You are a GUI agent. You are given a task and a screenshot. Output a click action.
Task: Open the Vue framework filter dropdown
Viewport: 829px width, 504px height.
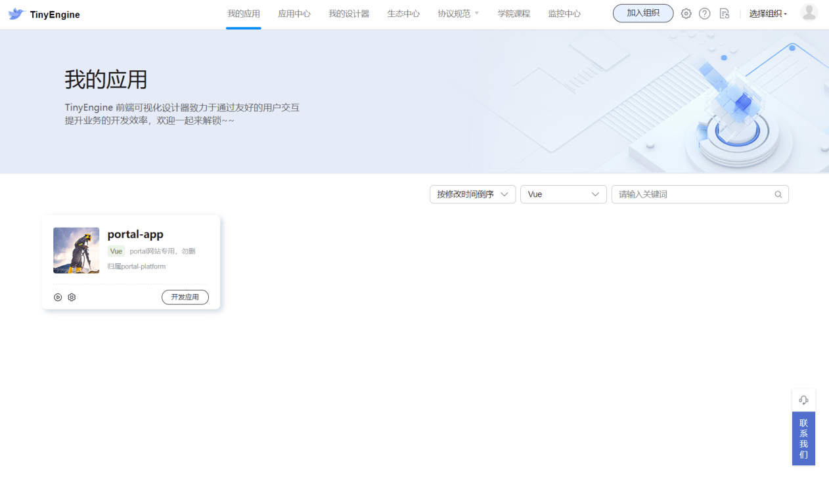(x=563, y=194)
